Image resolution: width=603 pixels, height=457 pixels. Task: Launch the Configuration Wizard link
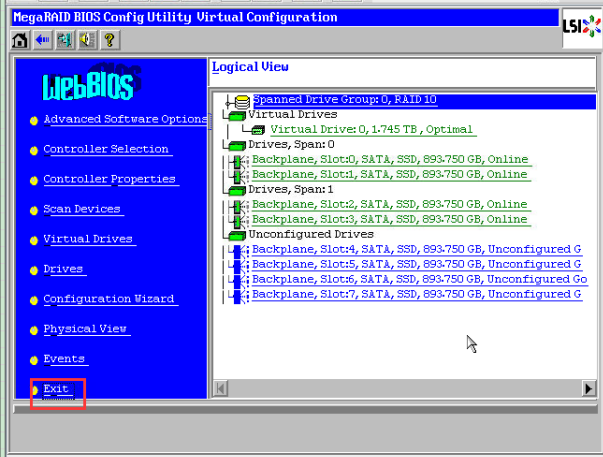tap(108, 299)
